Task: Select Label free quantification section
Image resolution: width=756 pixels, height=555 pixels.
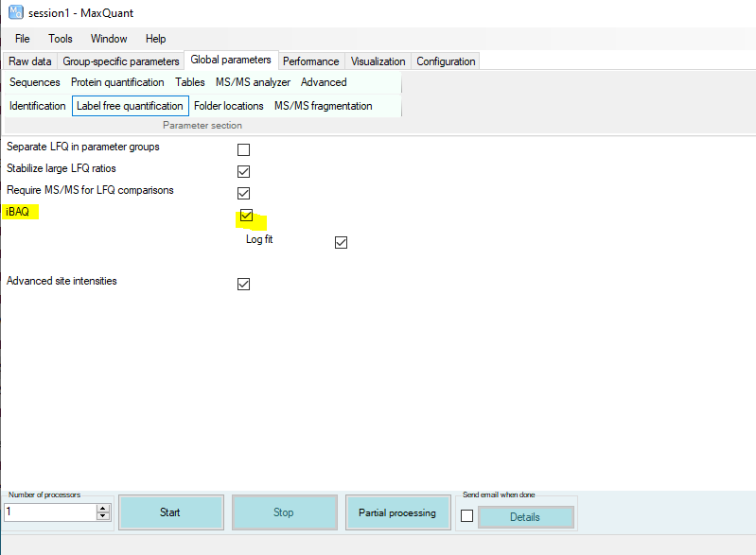Action: [131, 106]
